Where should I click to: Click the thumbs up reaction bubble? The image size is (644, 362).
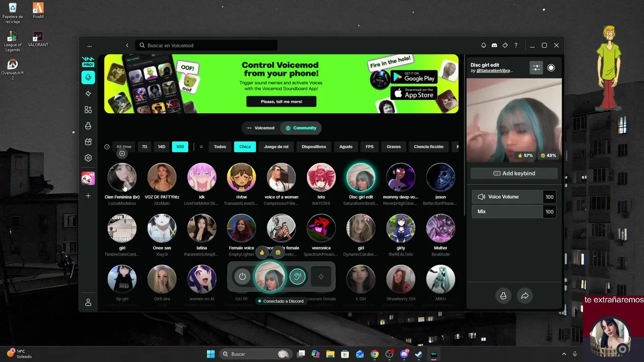click(262, 252)
